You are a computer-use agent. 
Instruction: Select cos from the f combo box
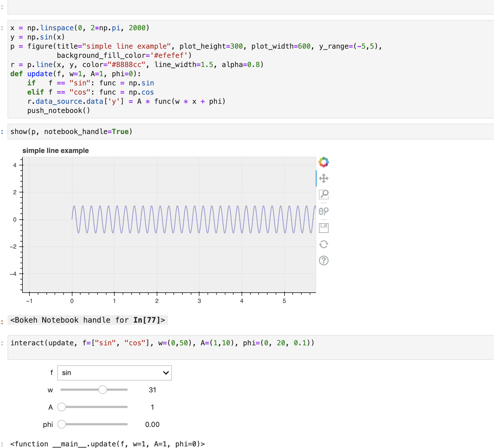pyautogui.click(x=114, y=373)
